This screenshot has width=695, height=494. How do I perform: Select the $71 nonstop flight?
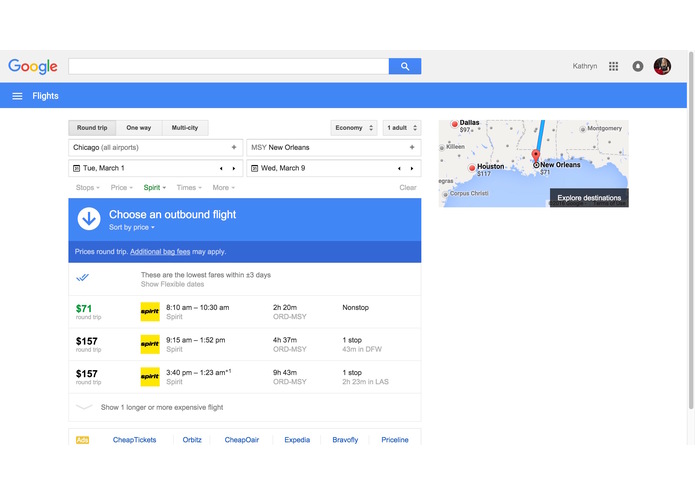coord(245,312)
